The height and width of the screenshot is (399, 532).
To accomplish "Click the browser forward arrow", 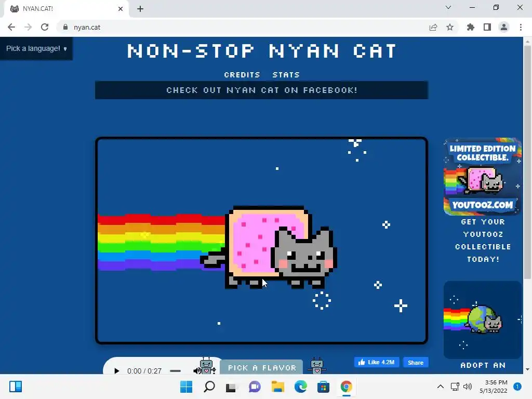I will [x=28, y=27].
